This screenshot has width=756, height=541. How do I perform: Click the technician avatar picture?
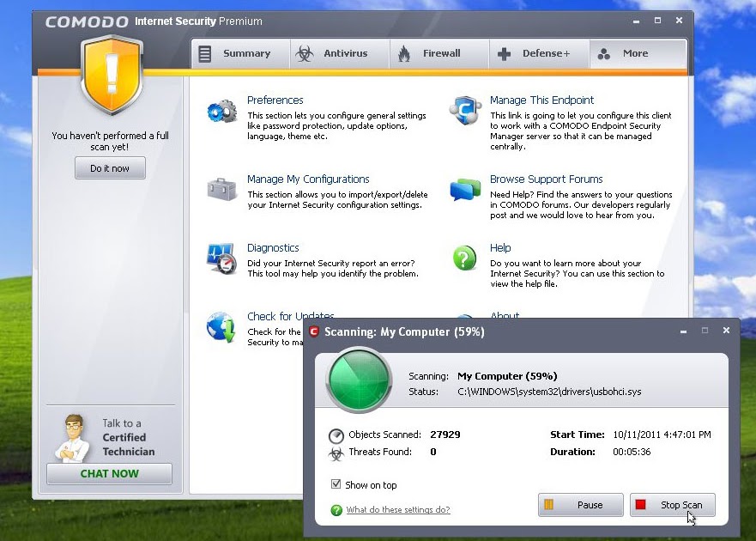[72, 438]
